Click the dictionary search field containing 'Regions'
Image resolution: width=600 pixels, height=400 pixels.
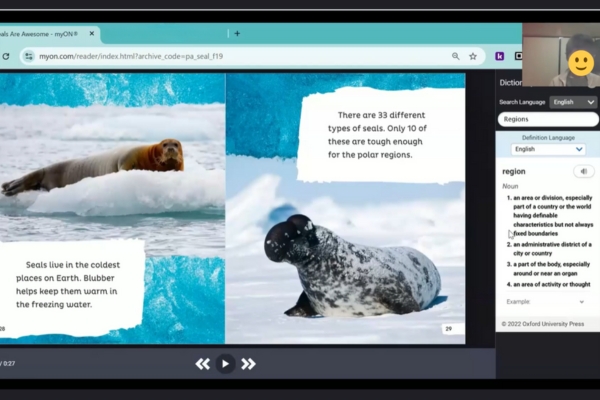(x=547, y=119)
